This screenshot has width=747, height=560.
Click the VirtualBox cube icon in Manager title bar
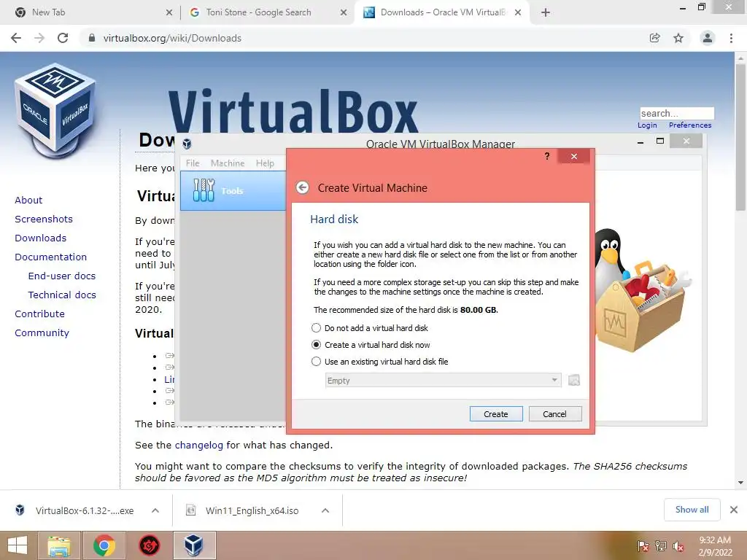coord(187,144)
